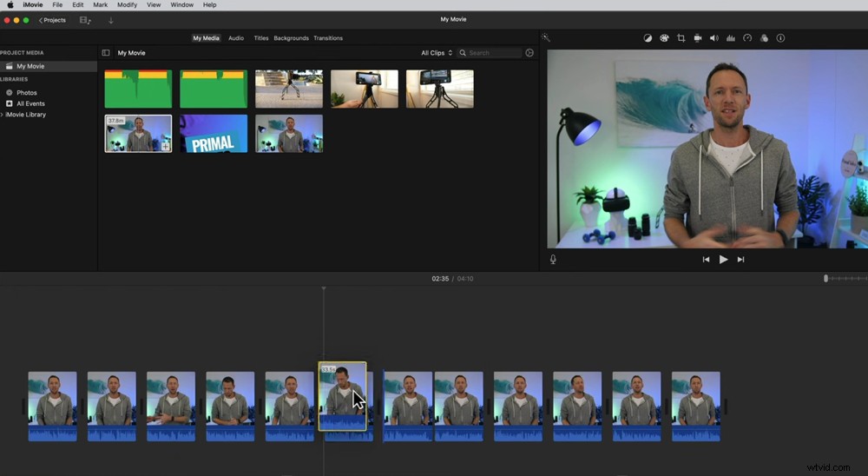Select the second phone tripod clip thumbnail

[439, 89]
